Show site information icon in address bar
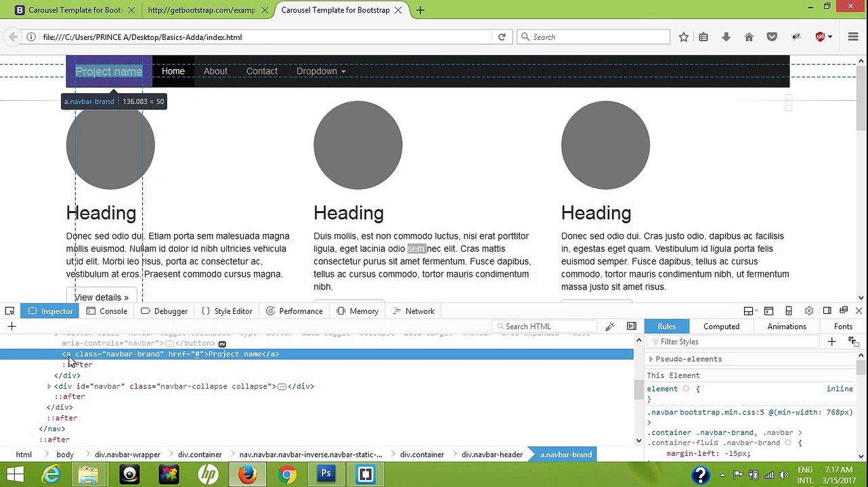The image size is (868, 487). pos(31,37)
